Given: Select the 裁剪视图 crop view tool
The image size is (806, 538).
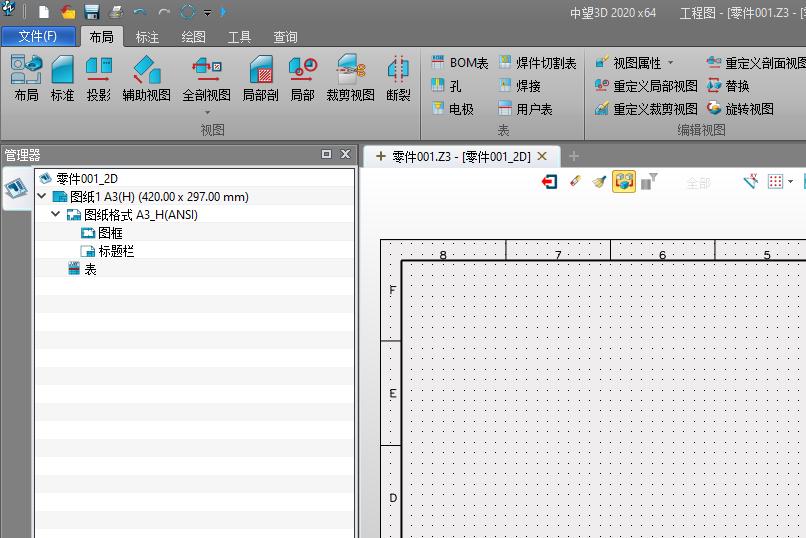Looking at the screenshot, I should (351, 78).
